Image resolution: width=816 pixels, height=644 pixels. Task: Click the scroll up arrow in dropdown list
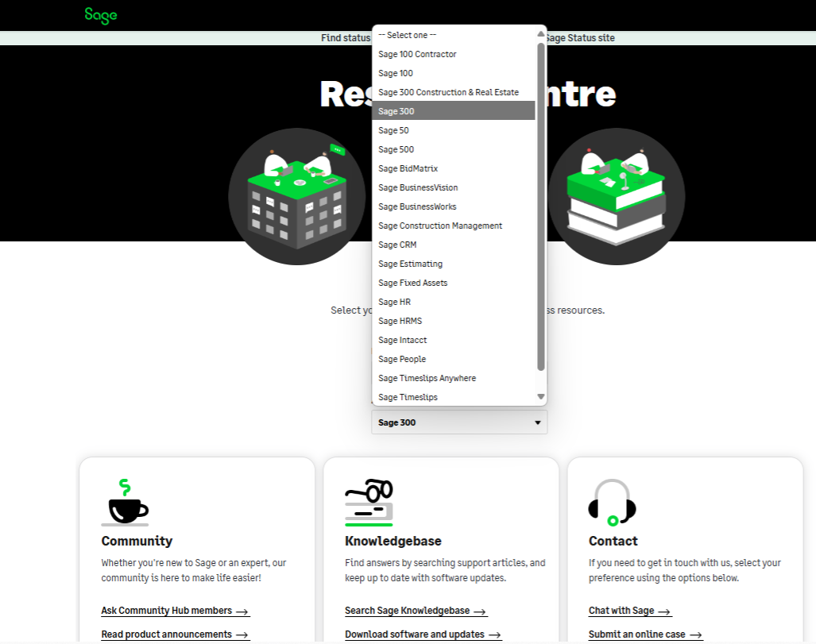tap(541, 34)
